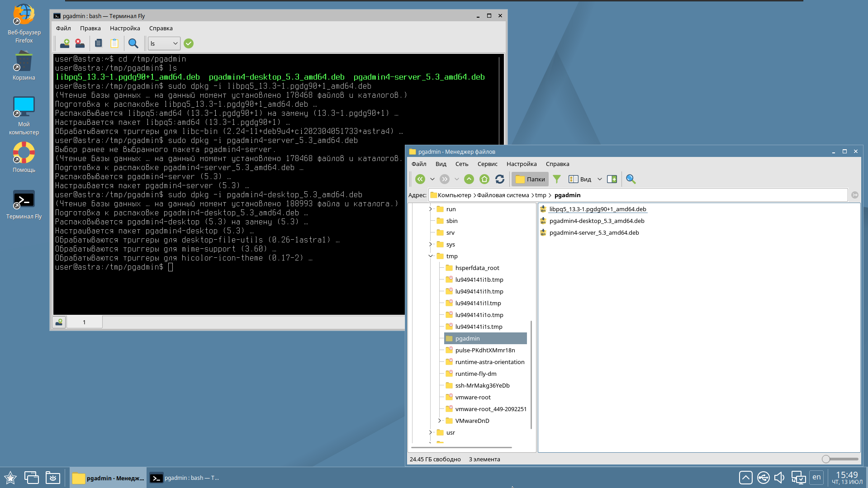Click the Терминал Fly desktop icon
868x488 pixels.
click(24, 204)
